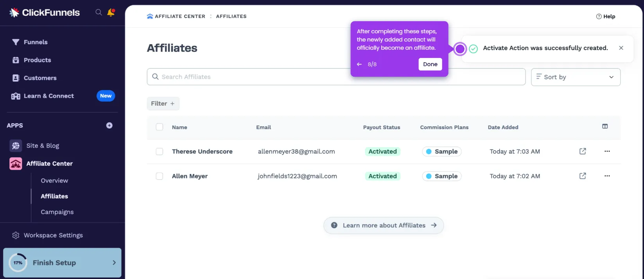644x279 pixels.
Task: Click the Name column header
Action: [179, 127]
